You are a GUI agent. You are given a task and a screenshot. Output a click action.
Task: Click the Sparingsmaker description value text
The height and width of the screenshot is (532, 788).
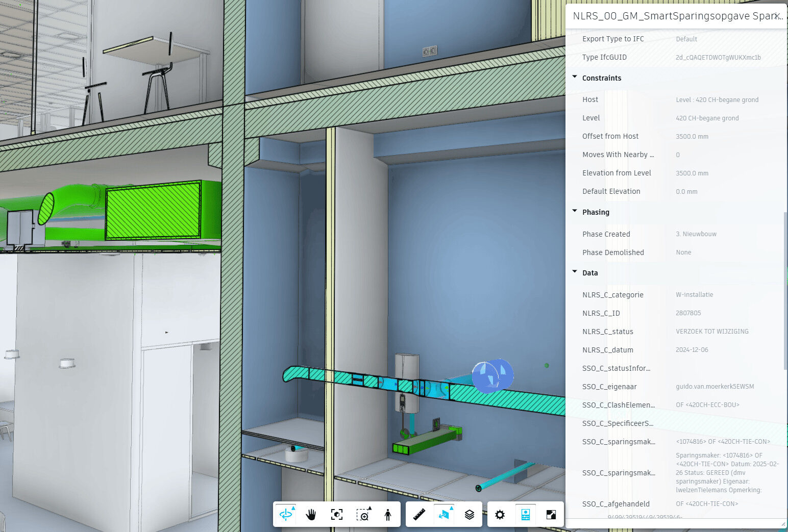pyautogui.click(x=727, y=472)
